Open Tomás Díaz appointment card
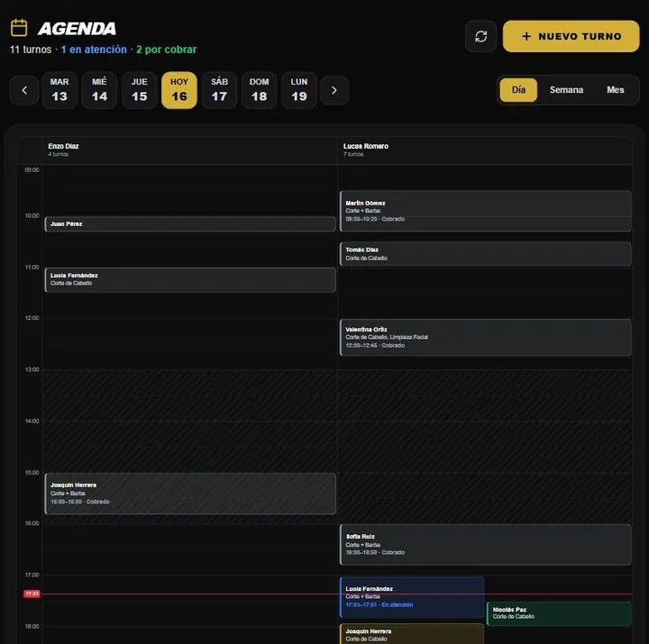 click(486, 253)
